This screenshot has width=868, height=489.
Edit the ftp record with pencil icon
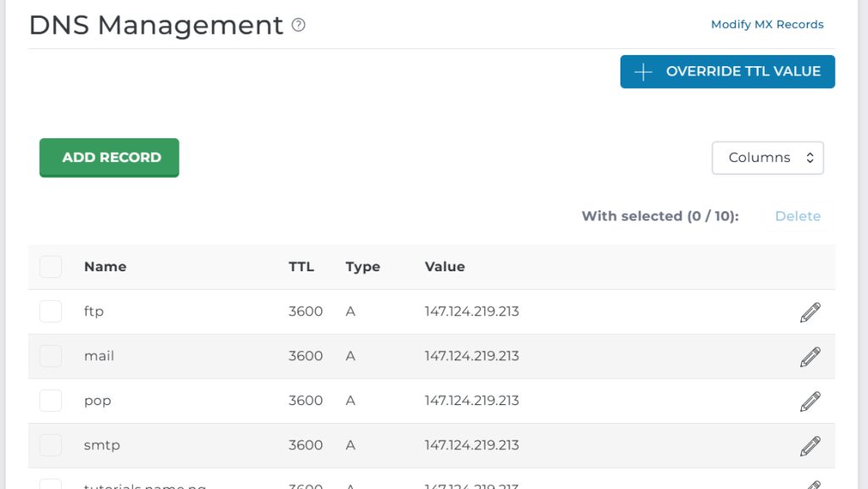coord(810,312)
